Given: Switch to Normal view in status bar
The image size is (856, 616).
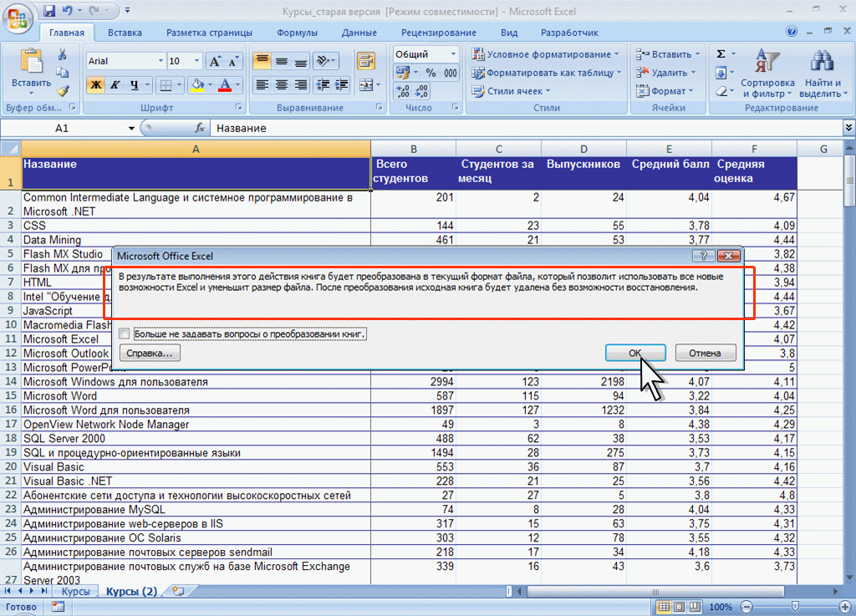Looking at the screenshot, I should pyautogui.click(x=664, y=606).
